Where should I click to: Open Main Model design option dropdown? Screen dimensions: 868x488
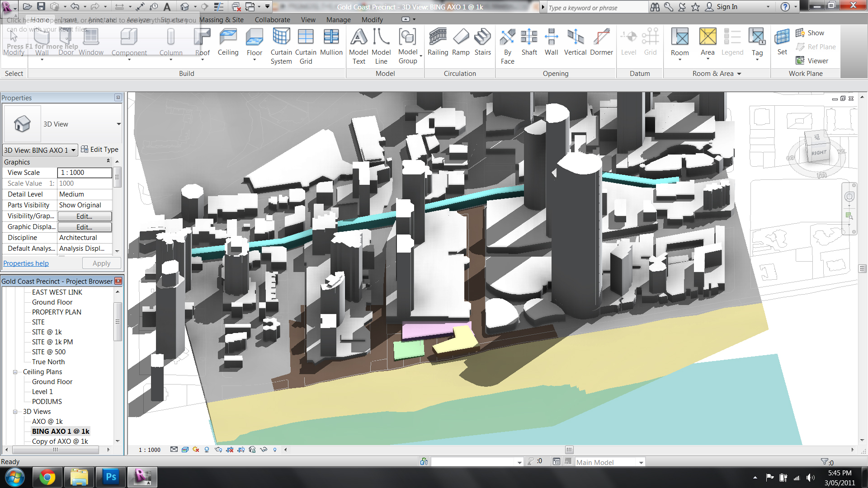point(641,462)
